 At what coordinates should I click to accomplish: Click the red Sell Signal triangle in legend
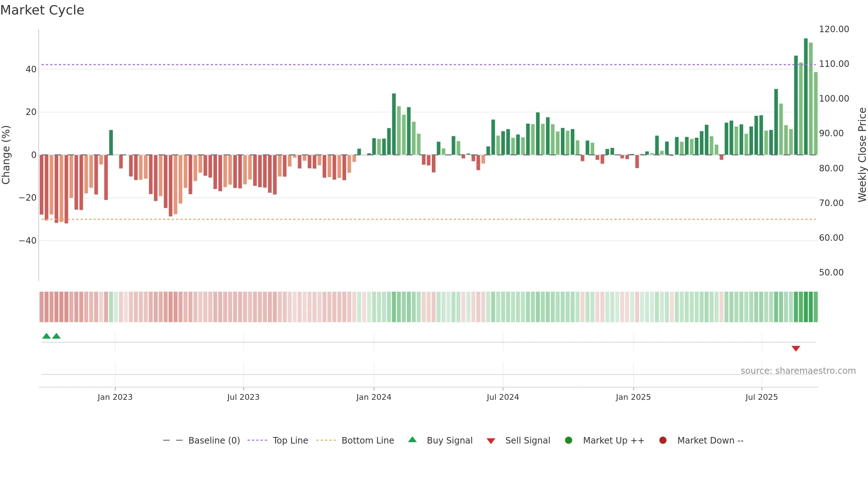click(491, 441)
